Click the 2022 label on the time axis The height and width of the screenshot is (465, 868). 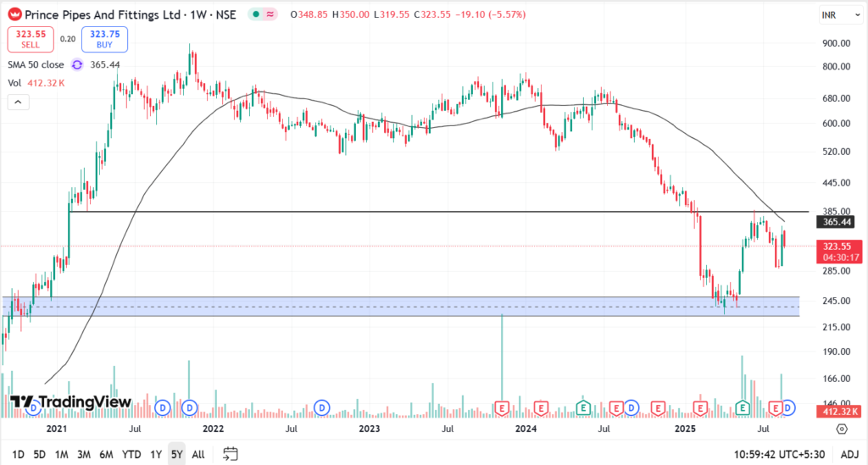coord(213,429)
